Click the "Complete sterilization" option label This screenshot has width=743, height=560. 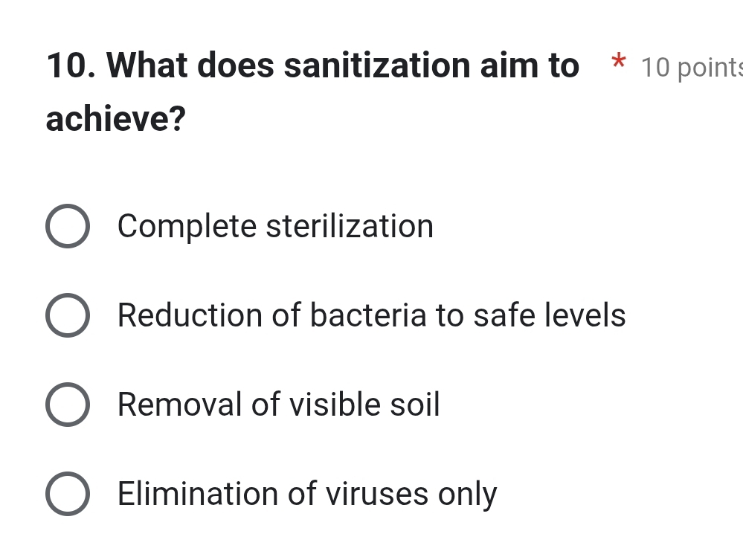275,226
